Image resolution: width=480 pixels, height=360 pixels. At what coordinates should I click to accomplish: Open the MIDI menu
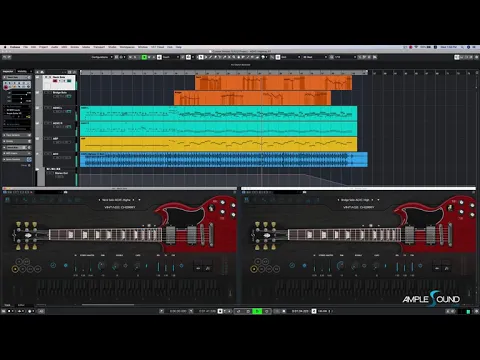64,47
